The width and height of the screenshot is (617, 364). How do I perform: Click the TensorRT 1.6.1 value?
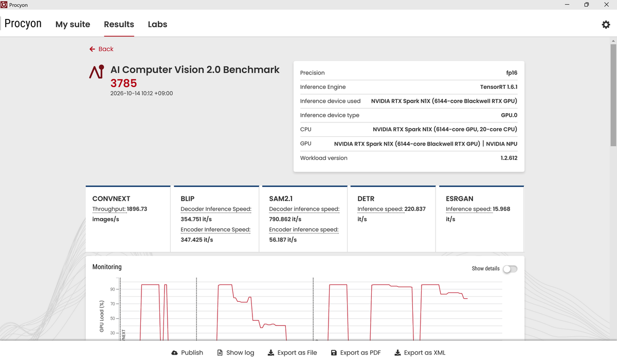499,87
